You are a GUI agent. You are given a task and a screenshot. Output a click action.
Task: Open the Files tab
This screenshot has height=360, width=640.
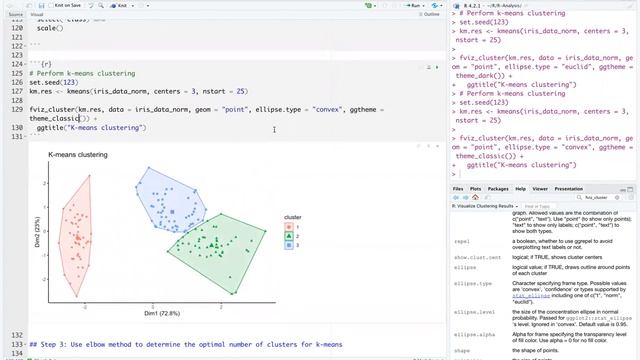458,189
